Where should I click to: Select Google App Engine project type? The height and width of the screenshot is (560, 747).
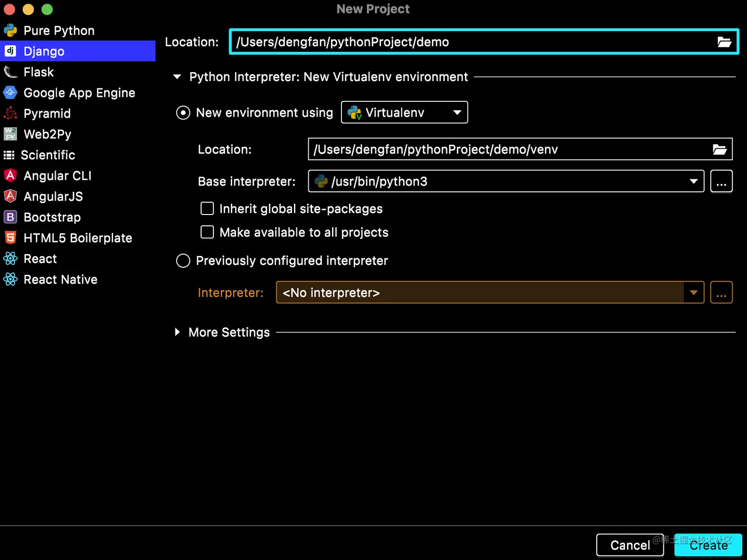[x=78, y=92]
